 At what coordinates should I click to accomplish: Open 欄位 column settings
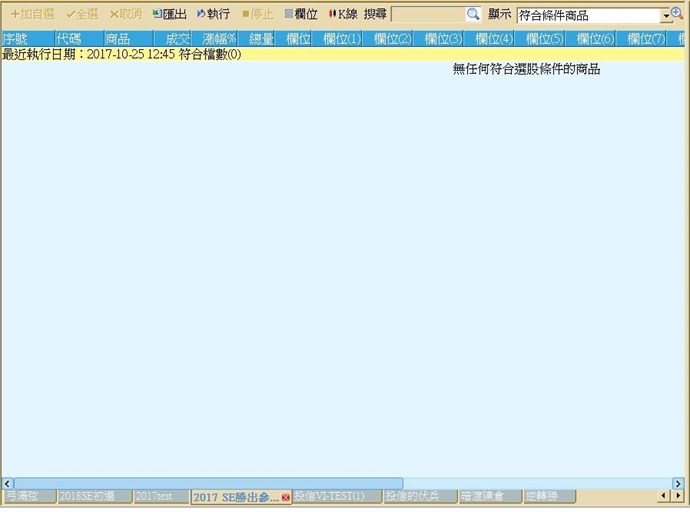pyautogui.click(x=301, y=14)
